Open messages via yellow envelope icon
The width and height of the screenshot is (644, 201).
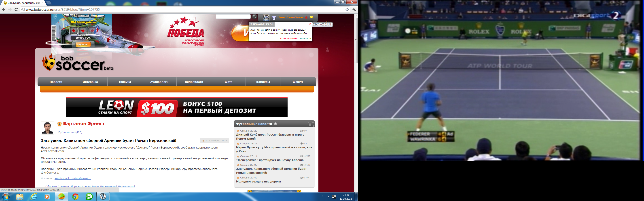311,17
